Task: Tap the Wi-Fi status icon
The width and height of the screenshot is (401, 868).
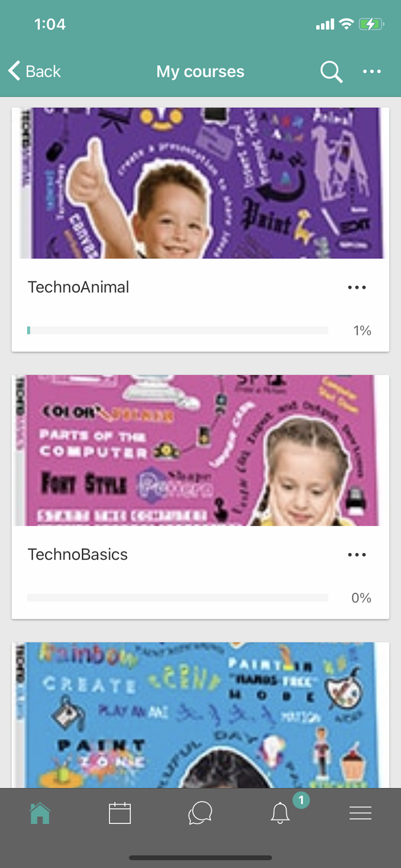Action: point(346,24)
